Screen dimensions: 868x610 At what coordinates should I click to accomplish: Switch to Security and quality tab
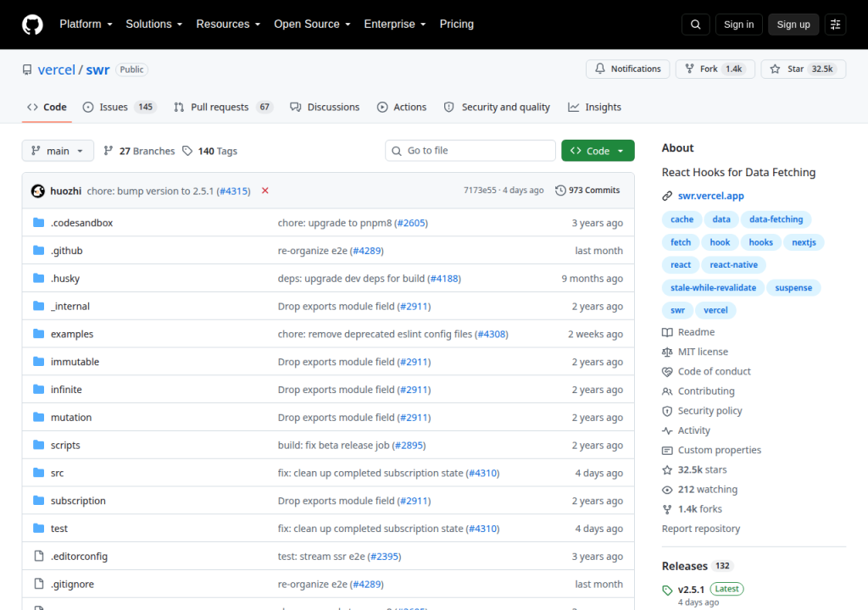coord(497,107)
